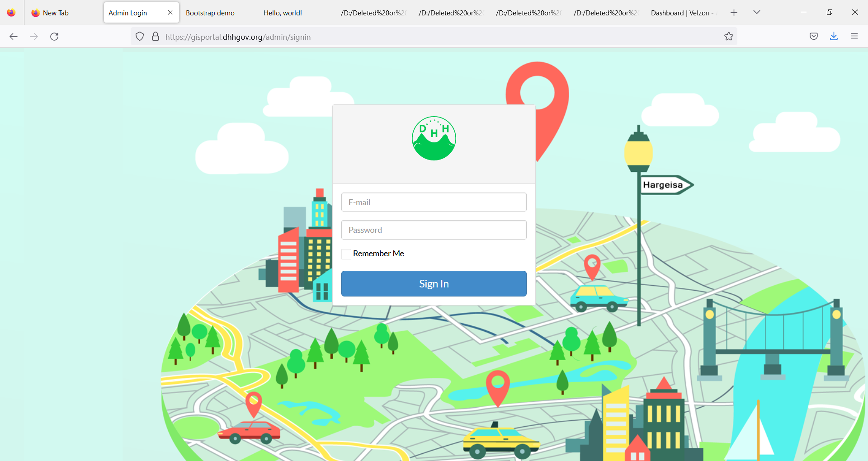Image resolution: width=868 pixels, height=461 pixels.
Task: Close the Admin Login tab
Action: point(170,13)
